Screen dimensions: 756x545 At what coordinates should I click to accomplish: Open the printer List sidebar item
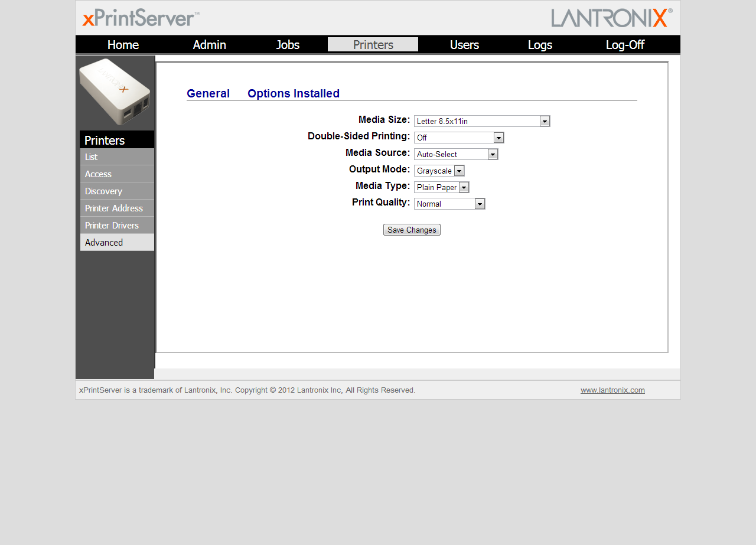[117, 157]
